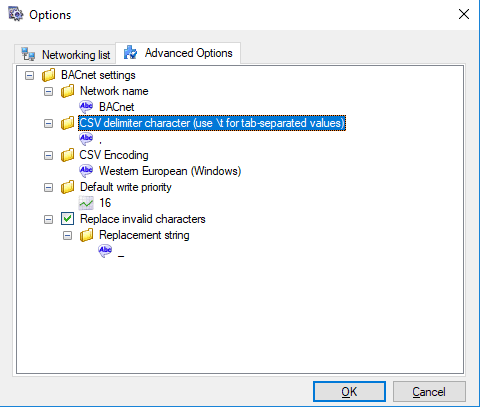Click the BACnet settings folder icon

pos(49,75)
